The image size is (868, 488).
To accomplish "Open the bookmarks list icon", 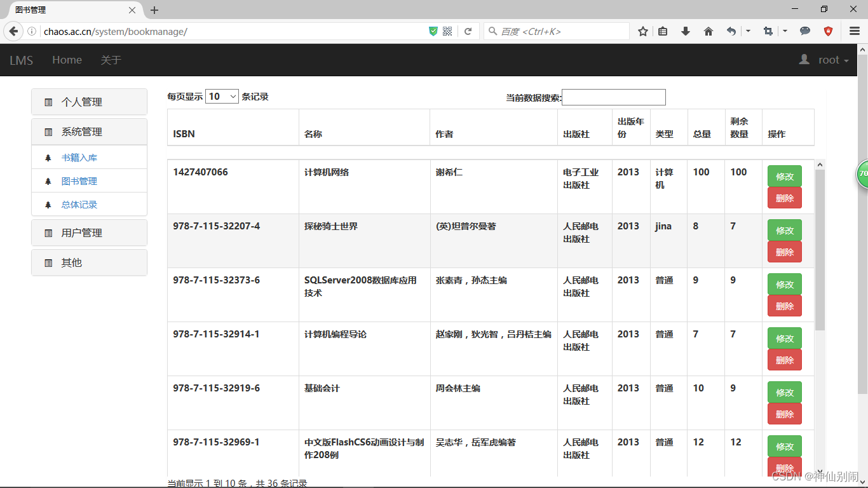I will point(663,31).
